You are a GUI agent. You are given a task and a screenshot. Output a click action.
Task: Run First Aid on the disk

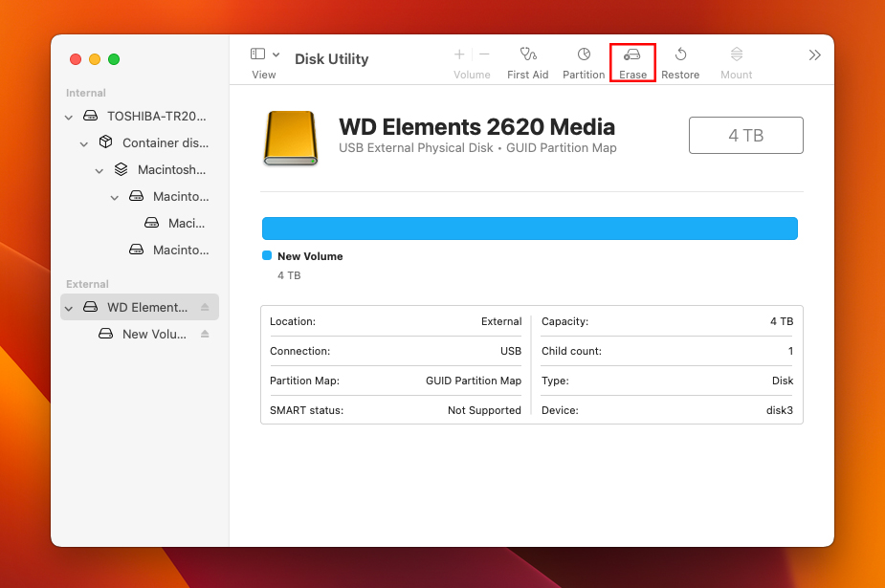(x=528, y=62)
